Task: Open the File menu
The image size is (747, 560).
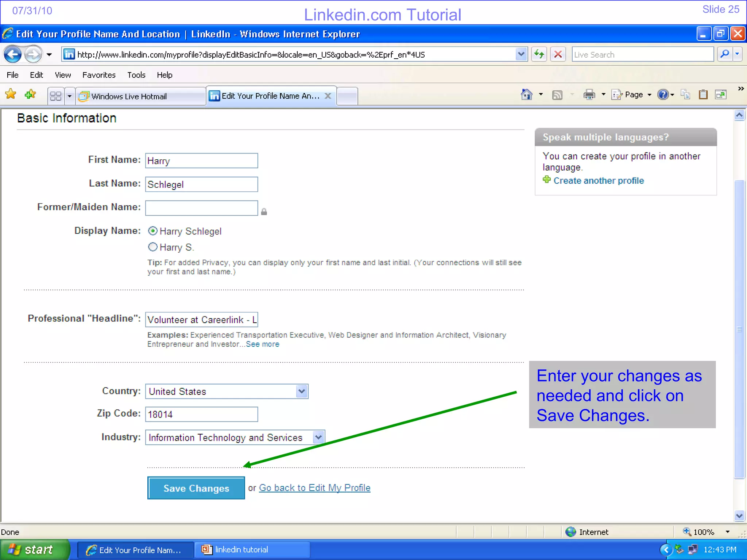Action: [x=12, y=75]
